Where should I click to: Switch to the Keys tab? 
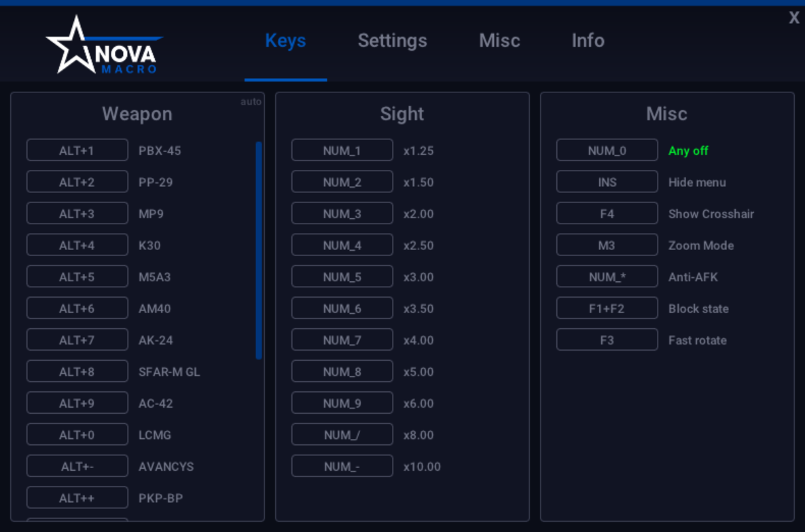[285, 41]
